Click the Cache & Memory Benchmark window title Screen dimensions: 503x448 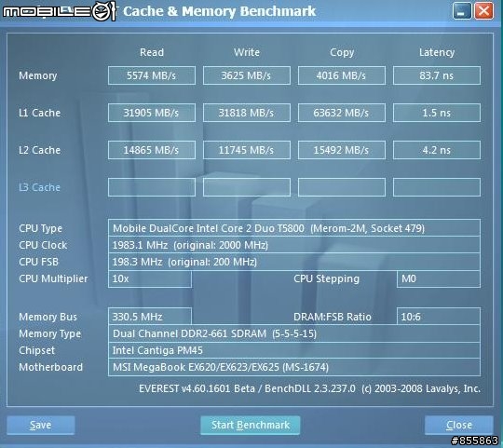[220, 11]
